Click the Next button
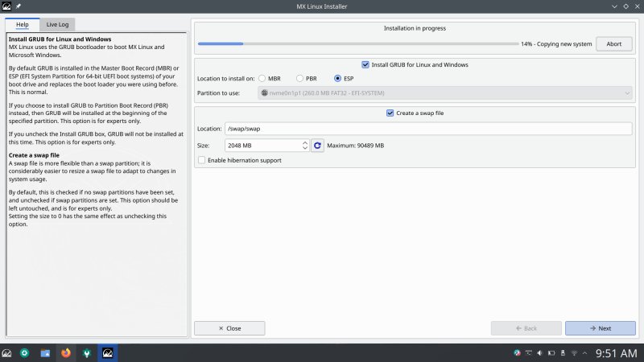The width and height of the screenshot is (644, 362). coord(600,328)
